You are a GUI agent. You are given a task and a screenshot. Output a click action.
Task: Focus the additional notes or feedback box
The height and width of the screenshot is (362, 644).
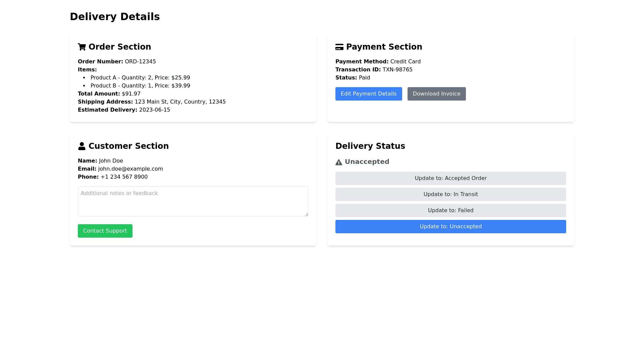pyautogui.click(x=193, y=201)
